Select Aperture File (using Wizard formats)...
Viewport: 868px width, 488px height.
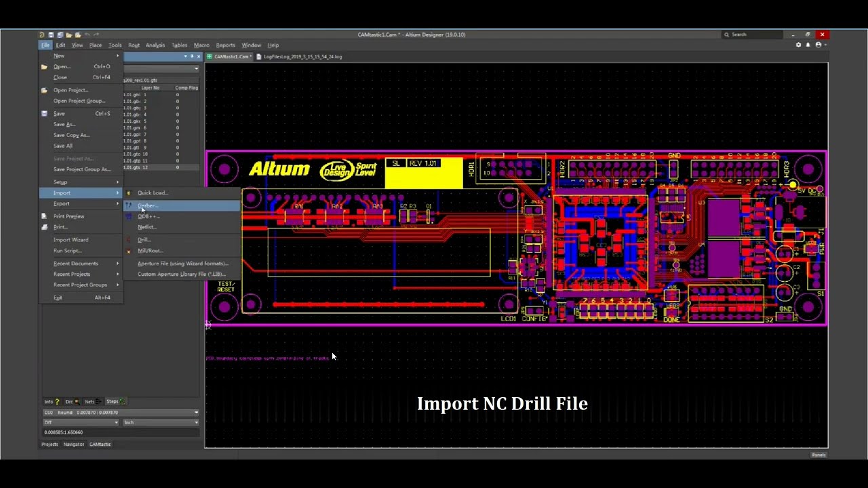182,263
